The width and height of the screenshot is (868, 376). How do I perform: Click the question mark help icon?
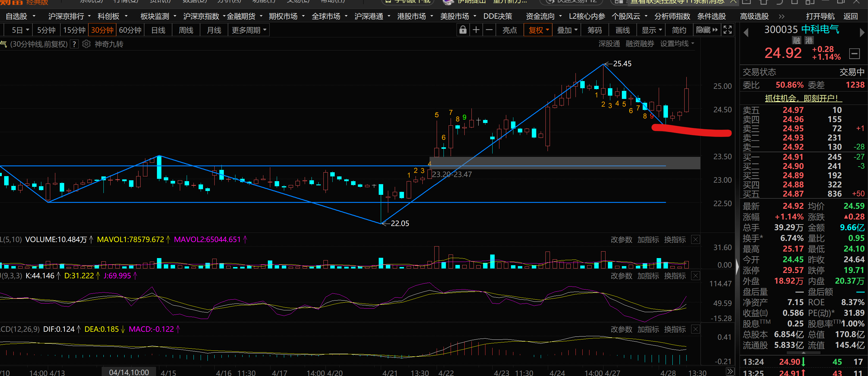[75, 44]
